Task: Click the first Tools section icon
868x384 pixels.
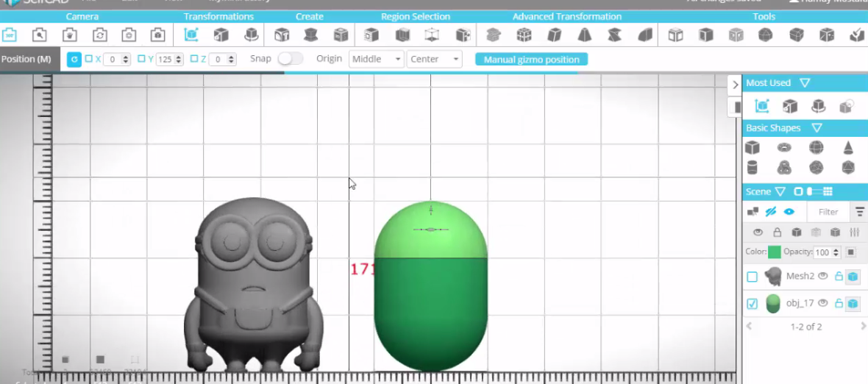Action: (x=675, y=35)
